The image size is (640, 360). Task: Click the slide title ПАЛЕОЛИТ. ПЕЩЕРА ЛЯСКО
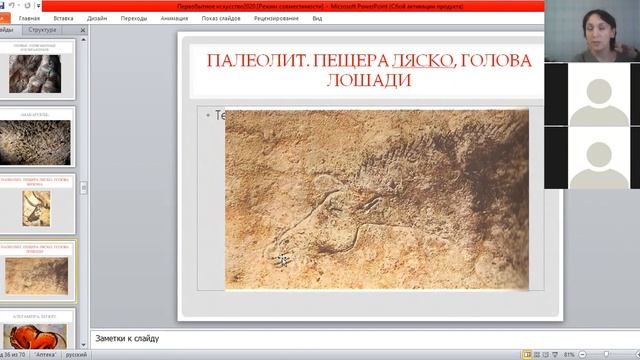[x=369, y=70]
